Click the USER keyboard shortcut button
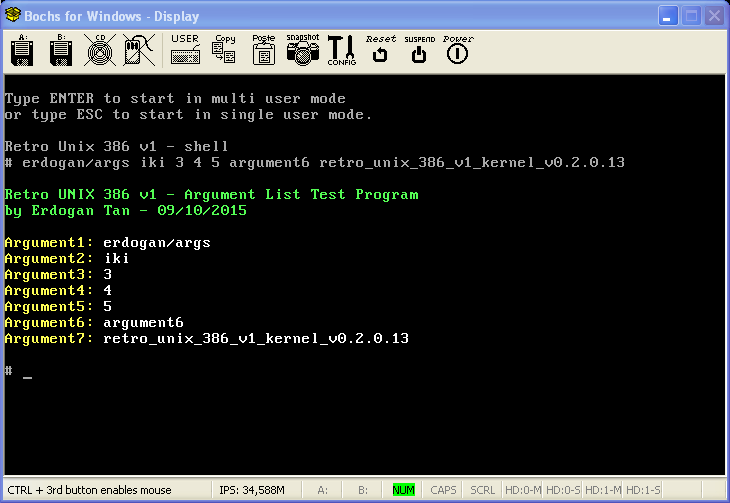 click(185, 50)
